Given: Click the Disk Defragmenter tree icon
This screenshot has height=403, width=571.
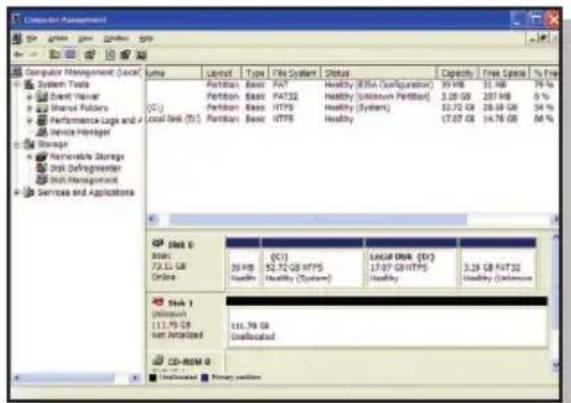Looking at the screenshot, I should tap(42, 168).
